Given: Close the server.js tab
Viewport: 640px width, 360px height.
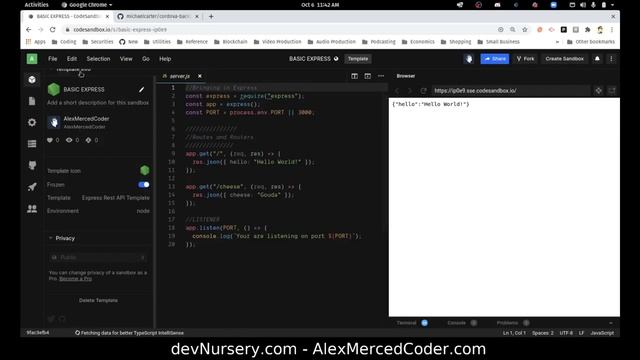Looking at the screenshot, I should tap(200, 76).
